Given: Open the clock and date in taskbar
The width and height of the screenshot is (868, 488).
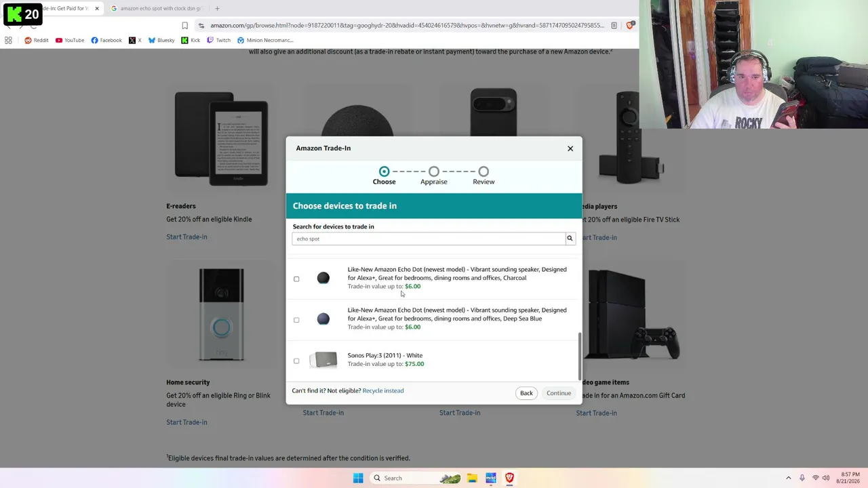Looking at the screenshot, I should click(848, 478).
